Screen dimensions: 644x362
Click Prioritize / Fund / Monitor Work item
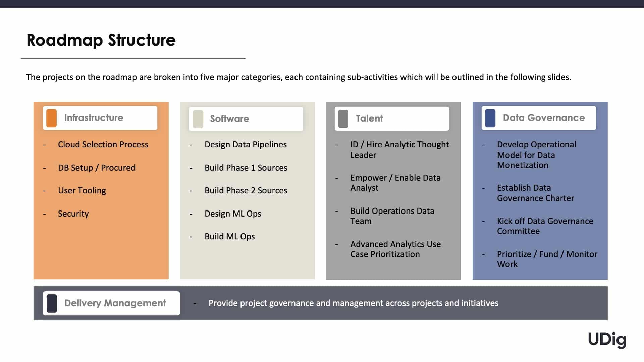point(547,259)
